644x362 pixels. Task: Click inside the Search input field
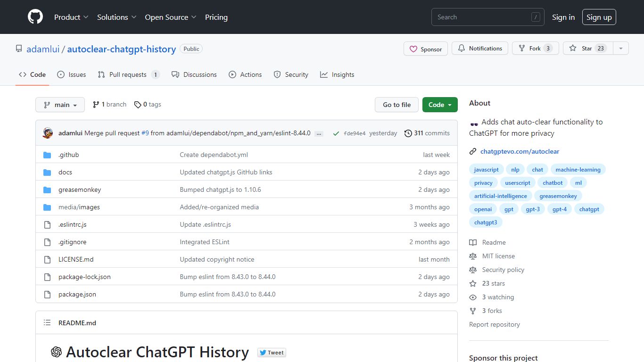(481, 16)
